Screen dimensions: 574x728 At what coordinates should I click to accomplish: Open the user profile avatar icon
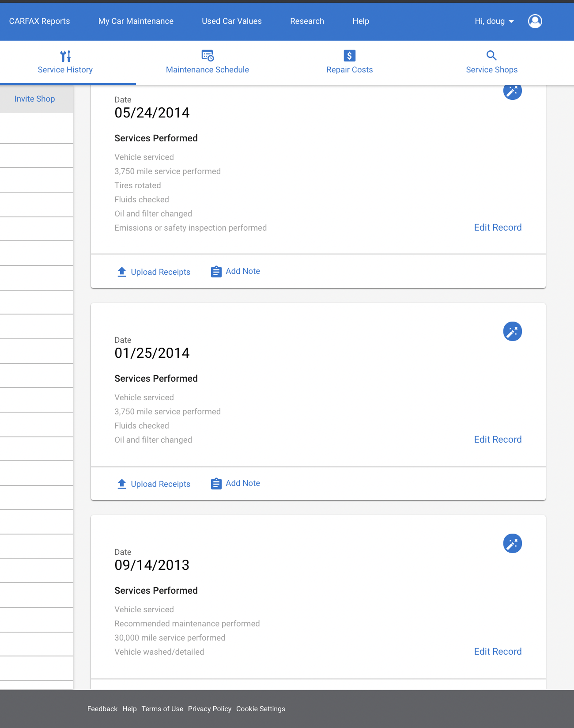click(535, 21)
